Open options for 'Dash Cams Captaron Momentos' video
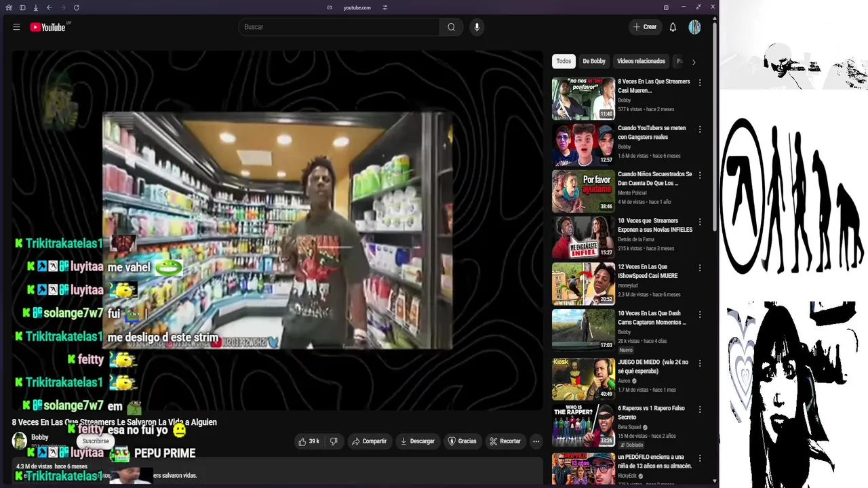868x488 pixels. tap(700, 314)
